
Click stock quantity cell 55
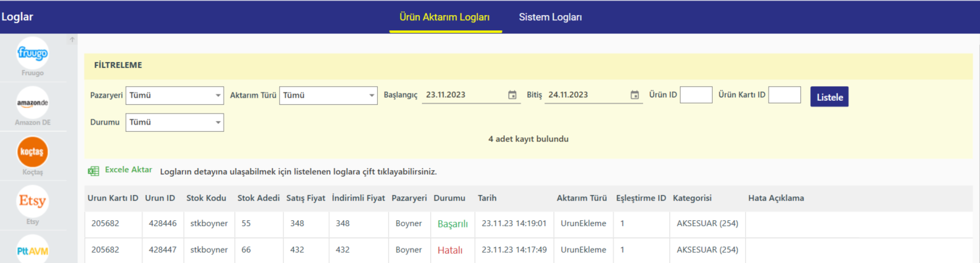(259, 224)
